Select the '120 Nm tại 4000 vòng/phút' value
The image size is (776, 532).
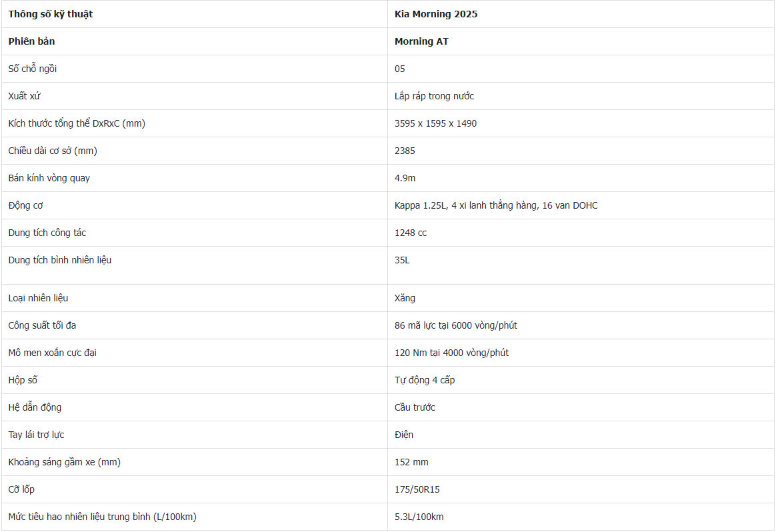point(451,353)
